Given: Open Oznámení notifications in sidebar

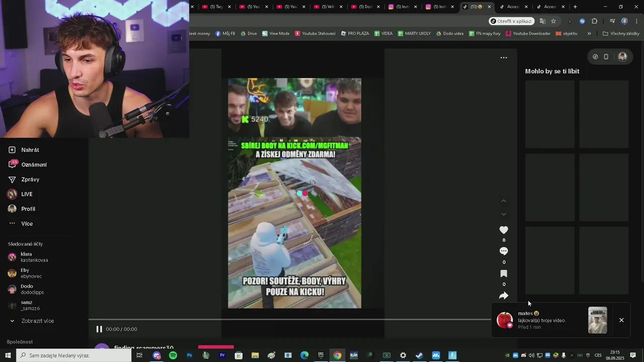Looking at the screenshot, I should pos(28,164).
